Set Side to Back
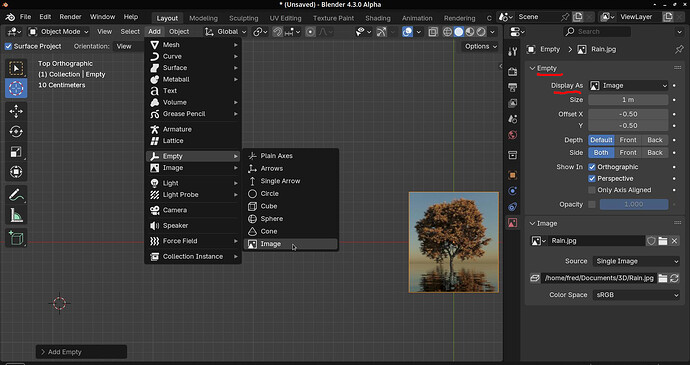The width and height of the screenshot is (690, 365). pos(655,152)
